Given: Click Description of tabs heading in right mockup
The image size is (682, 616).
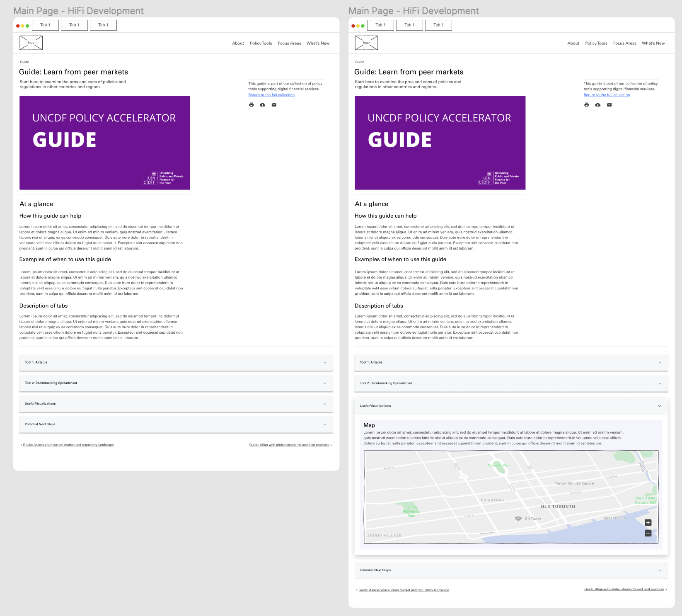Looking at the screenshot, I should pos(379,306).
